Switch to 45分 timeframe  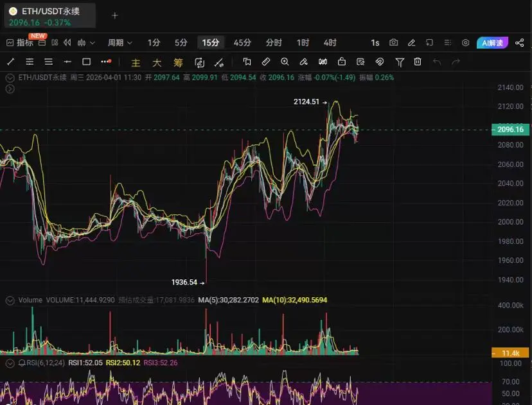pos(242,43)
